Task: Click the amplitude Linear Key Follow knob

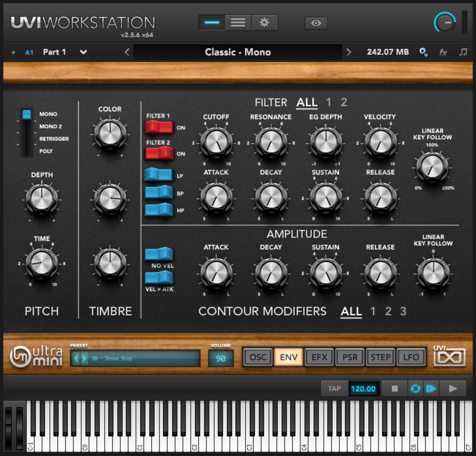Action: click(433, 273)
